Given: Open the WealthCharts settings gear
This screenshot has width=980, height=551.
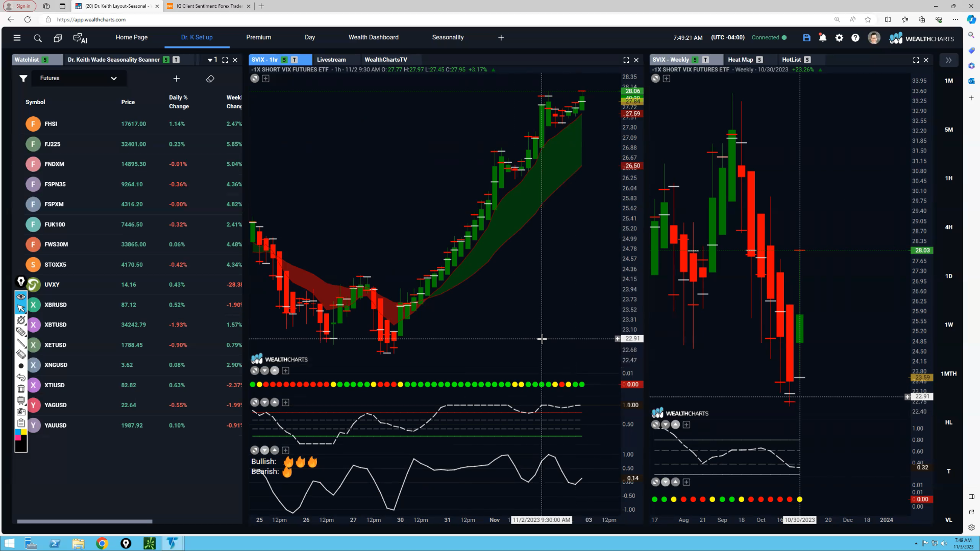Looking at the screenshot, I should [839, 38].
